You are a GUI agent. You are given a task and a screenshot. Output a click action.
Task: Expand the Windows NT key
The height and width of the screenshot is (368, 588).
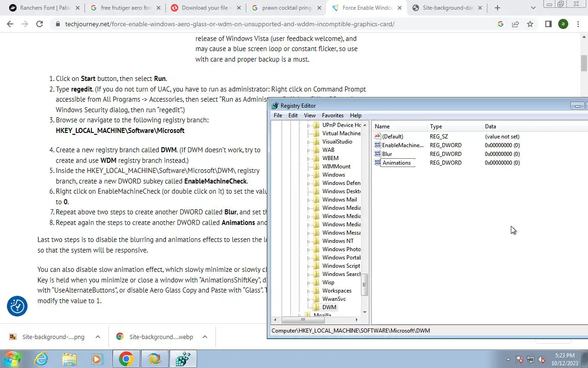[x=309, y=241]
